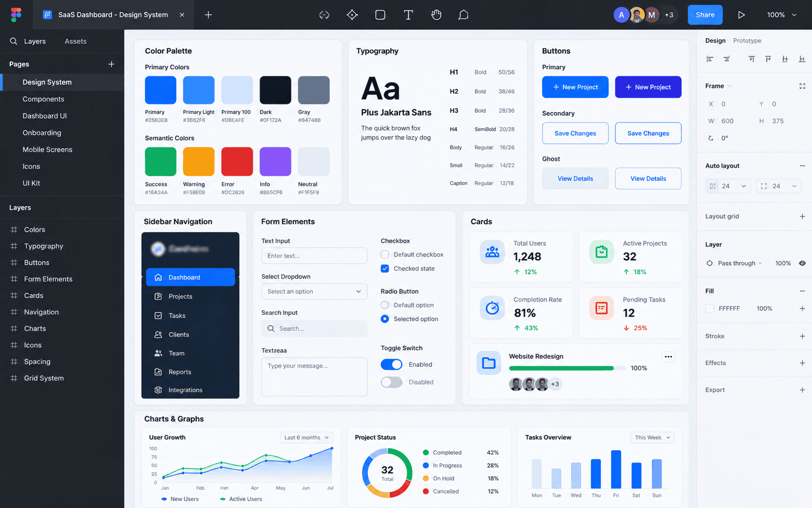
Task: Open the 100% zoom dropdown
Action: (x=782, y=15)
